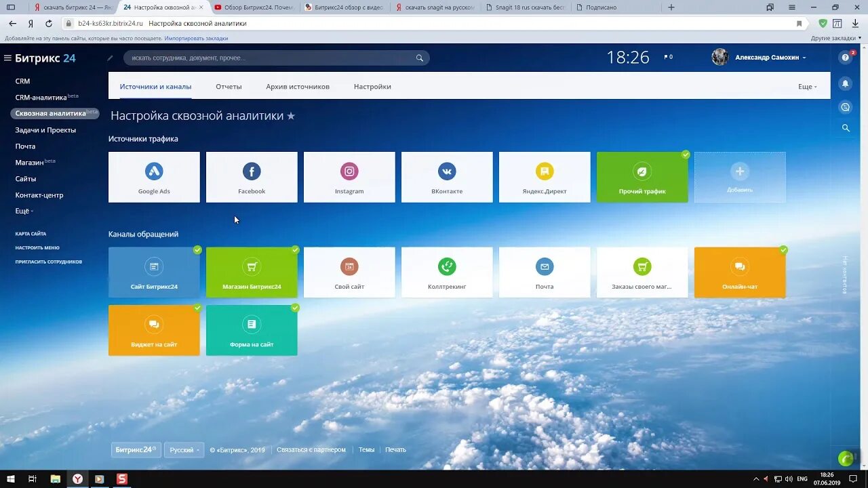Click the help question mark icon

tap(845, 58)
